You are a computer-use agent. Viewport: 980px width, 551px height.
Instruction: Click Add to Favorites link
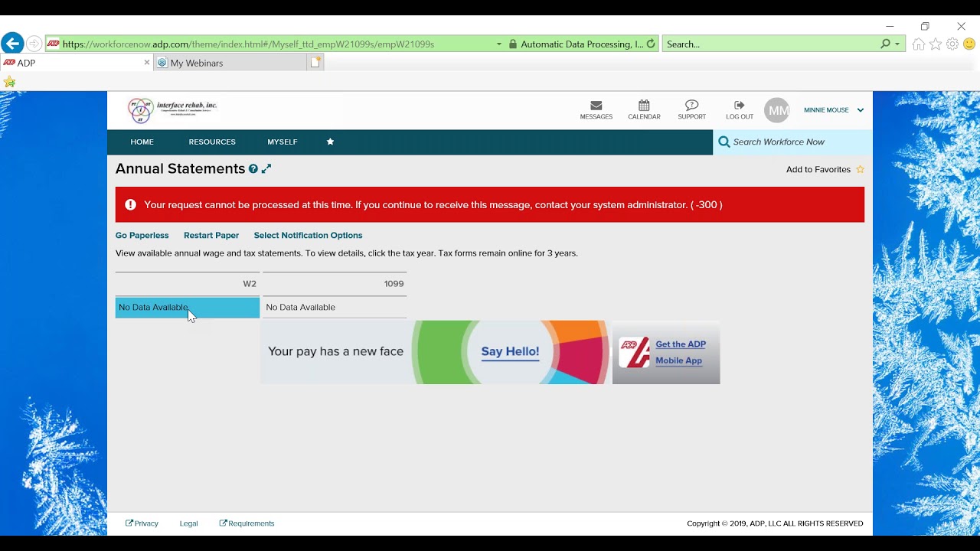(818, 169)
